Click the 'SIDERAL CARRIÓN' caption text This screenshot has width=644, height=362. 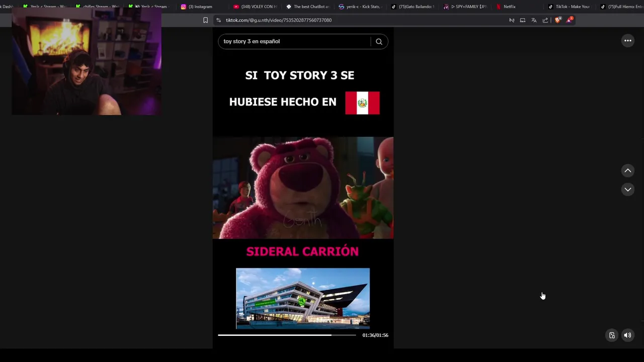[x=302, y=251]
